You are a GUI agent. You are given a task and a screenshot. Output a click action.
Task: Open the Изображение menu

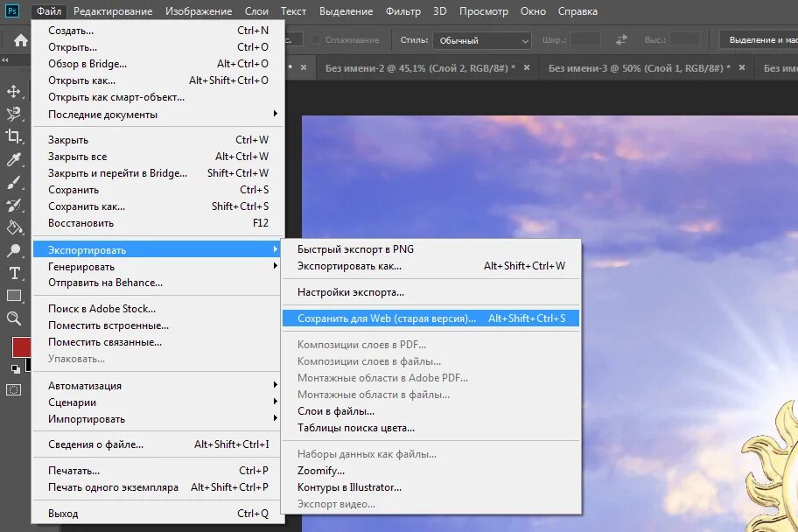(x=199, y=11)
